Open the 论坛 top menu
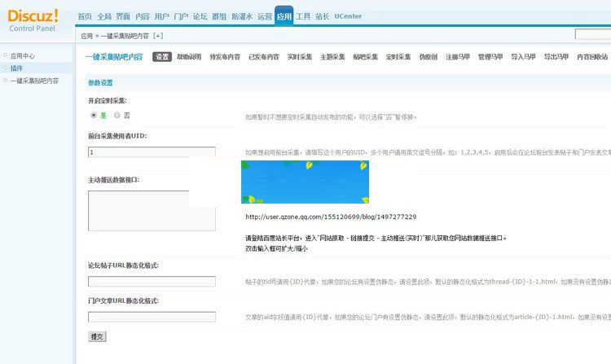Viewport: 611px width, 364px height. (x=200, y=16)
